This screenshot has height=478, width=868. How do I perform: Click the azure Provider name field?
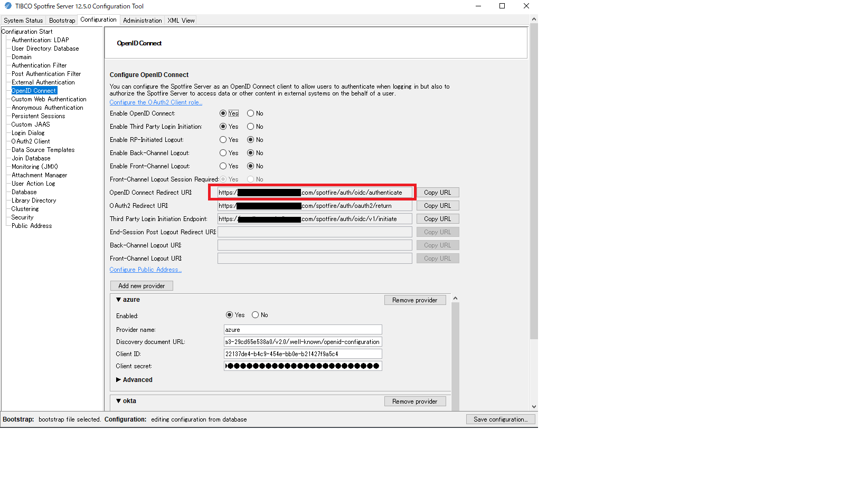(x=303, y=330)
